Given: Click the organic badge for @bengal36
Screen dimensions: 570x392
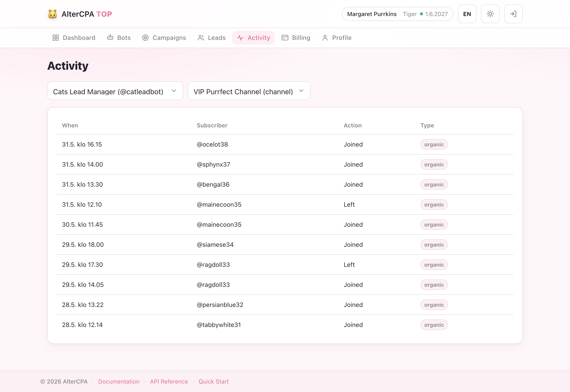Looking at the screenshot, I should click(434, 184).
